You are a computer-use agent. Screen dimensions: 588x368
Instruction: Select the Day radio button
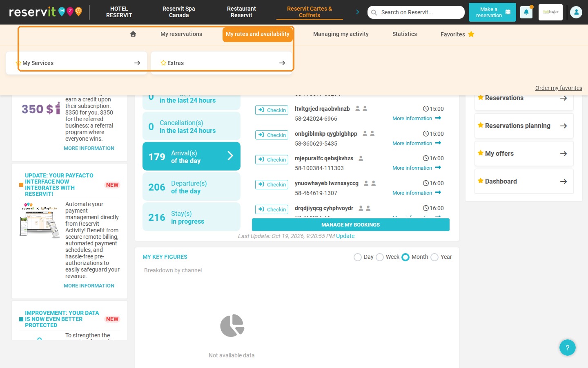pyautogui.click(x=358, y=257)
